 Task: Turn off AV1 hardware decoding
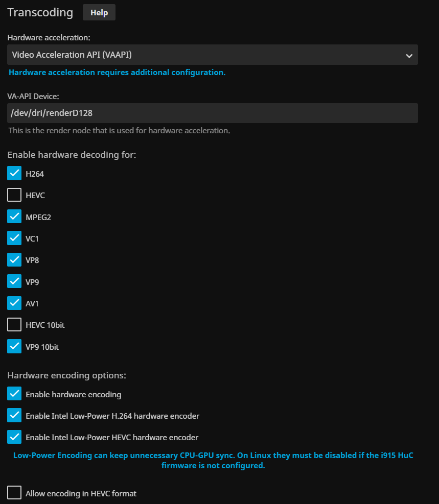coord(14,303)
